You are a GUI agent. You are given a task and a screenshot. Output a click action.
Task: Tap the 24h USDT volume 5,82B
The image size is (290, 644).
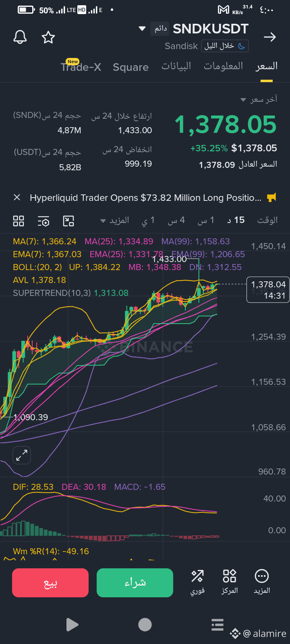[x=70, y=167]
